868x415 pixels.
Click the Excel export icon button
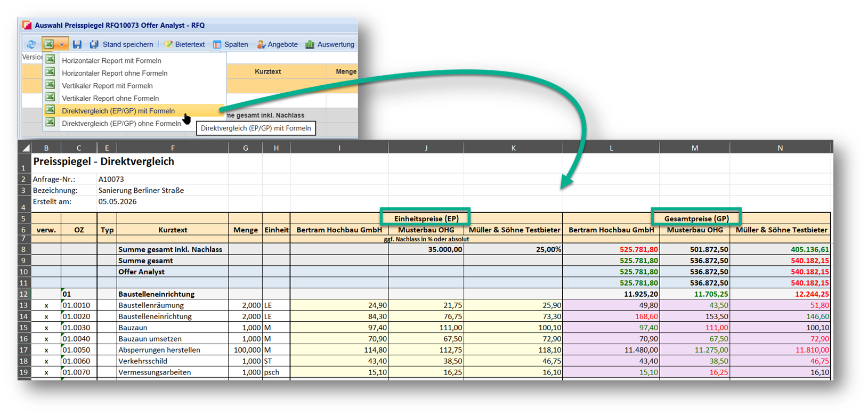tap(49, 44)
